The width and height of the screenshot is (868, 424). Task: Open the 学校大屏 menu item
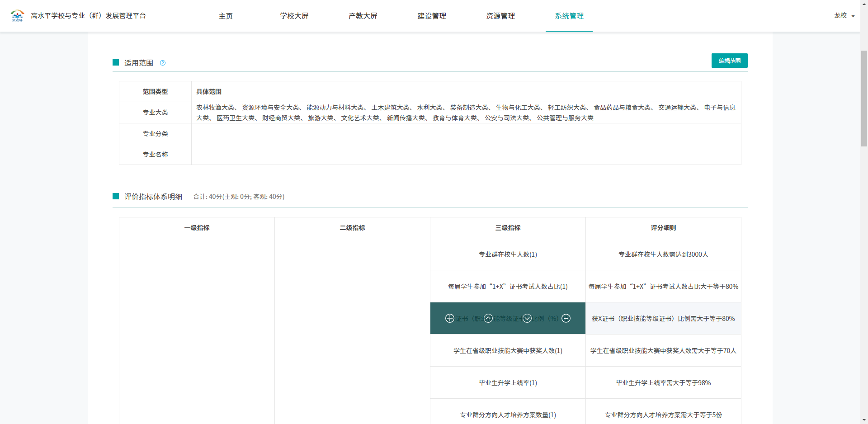(294, 16)
